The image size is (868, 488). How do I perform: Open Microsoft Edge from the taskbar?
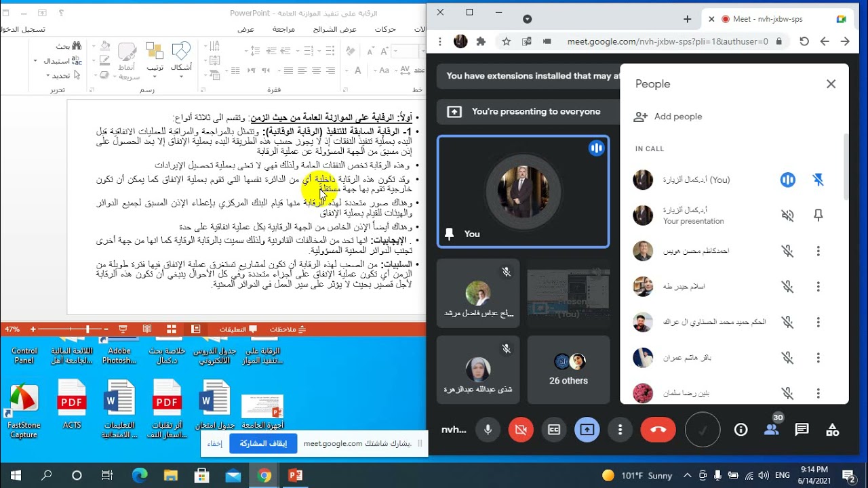pyautogui.click(x=140, y=475)
